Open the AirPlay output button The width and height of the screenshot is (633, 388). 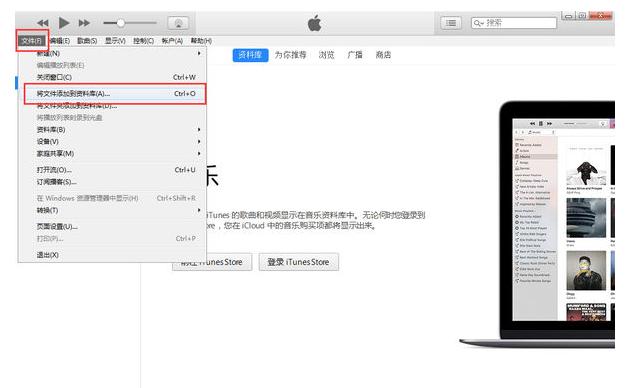coord(178,23)
